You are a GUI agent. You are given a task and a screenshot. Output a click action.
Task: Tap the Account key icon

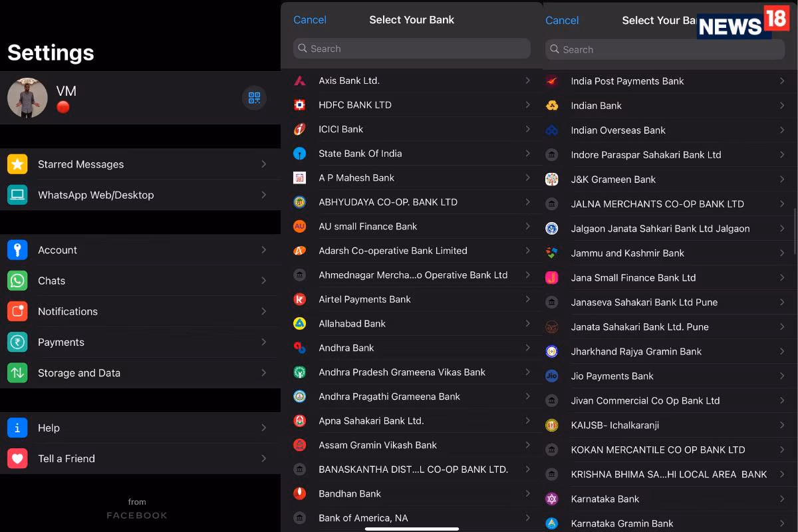pos(17,250)
